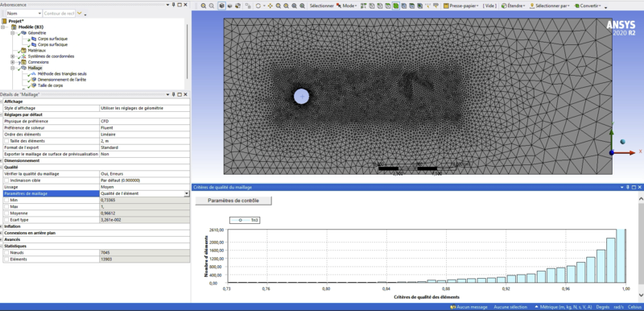Image resolution: width=644 pixels, height=311 pixels.
Task: Click the Matériaux tree icon
Action: coord(24,50)
